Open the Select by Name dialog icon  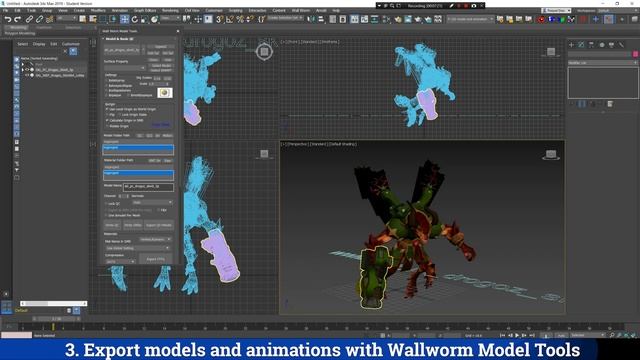point(93,19)
